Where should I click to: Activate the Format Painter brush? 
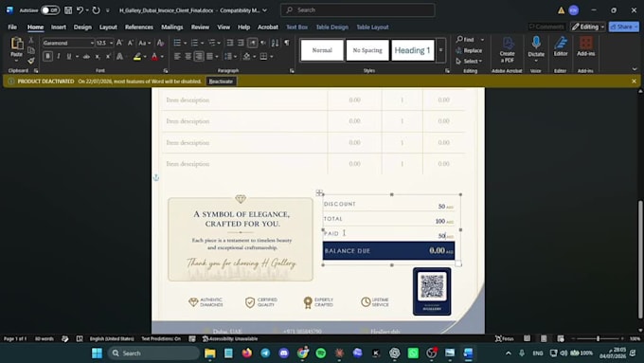[x=31, y=61]
